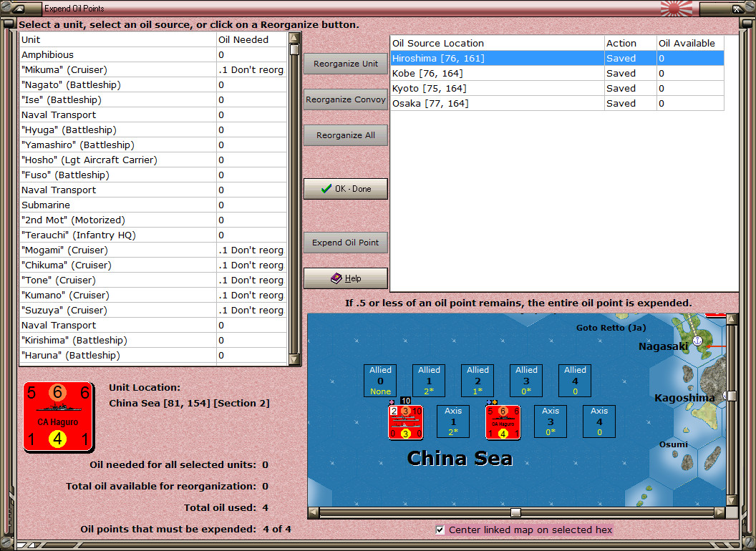This screenshot has height=551, width=756.
Task: Click map vertical scrollbar thumb
Action: [x=732, y=396]
